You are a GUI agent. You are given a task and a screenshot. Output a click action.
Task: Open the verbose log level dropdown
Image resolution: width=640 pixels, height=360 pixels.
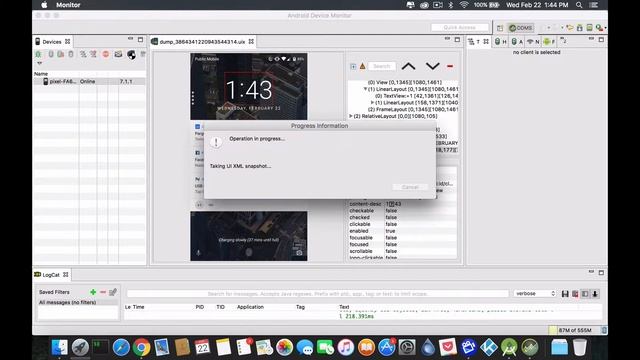tap(535, 293)
